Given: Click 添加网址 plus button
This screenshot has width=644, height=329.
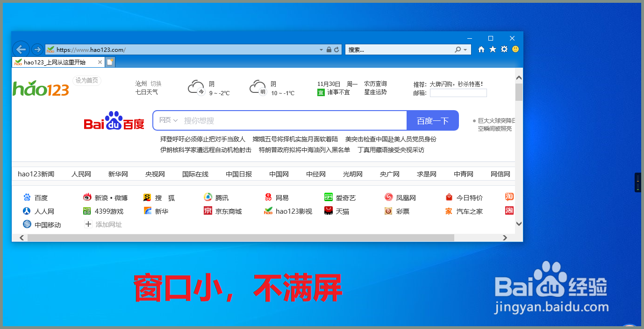Looking at the screenshot, I should (x=88, y=224).
